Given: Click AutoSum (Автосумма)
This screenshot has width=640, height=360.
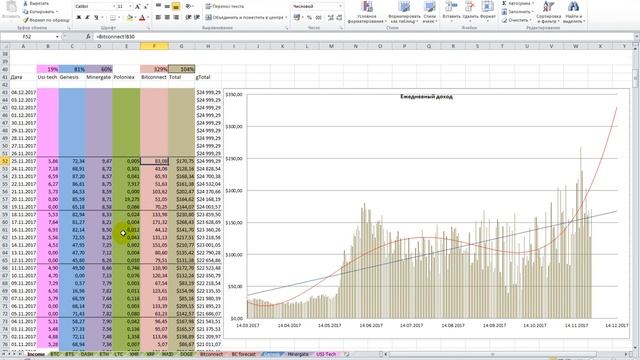Looking at the screenshot, I should coord(518,3).
